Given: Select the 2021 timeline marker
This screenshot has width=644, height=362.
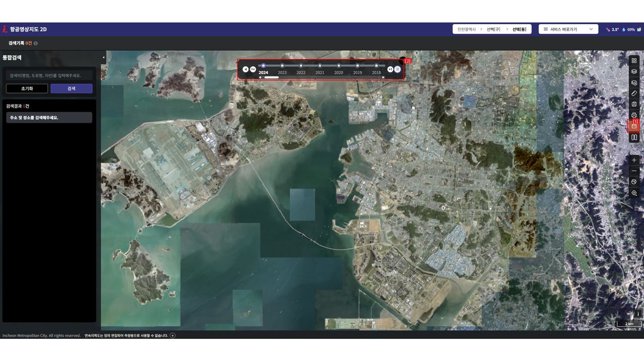Looking at the screenshot, I should click(x=320, y=66).
